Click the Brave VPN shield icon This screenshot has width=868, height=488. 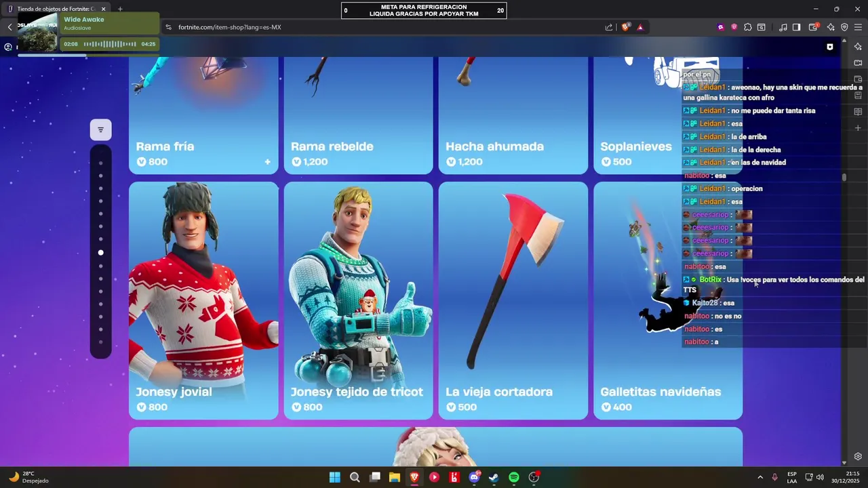[x=844, y=27]
